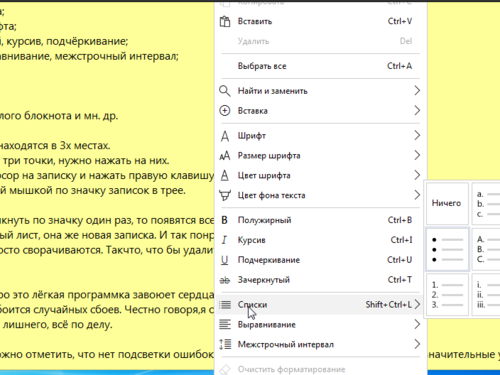Click the font size icon beside Размер шрифта

[x=225, y=156]
